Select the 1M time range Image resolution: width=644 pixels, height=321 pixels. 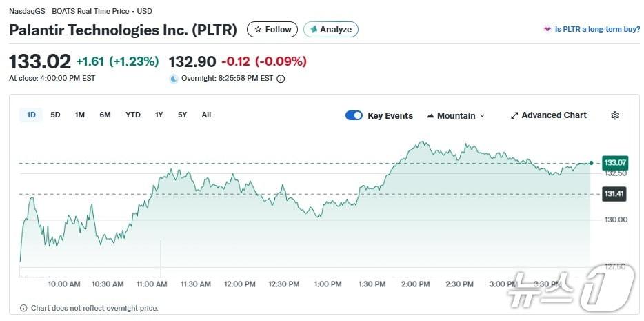80,115
